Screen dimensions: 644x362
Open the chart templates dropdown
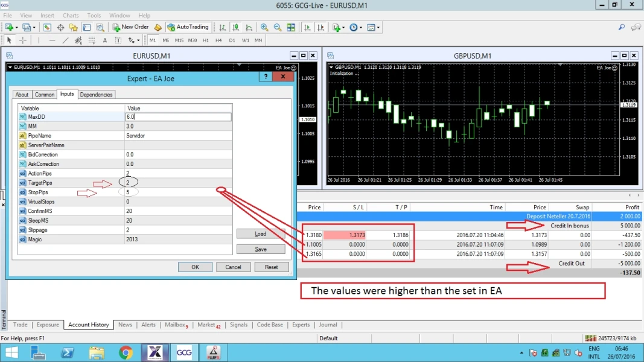378,27
